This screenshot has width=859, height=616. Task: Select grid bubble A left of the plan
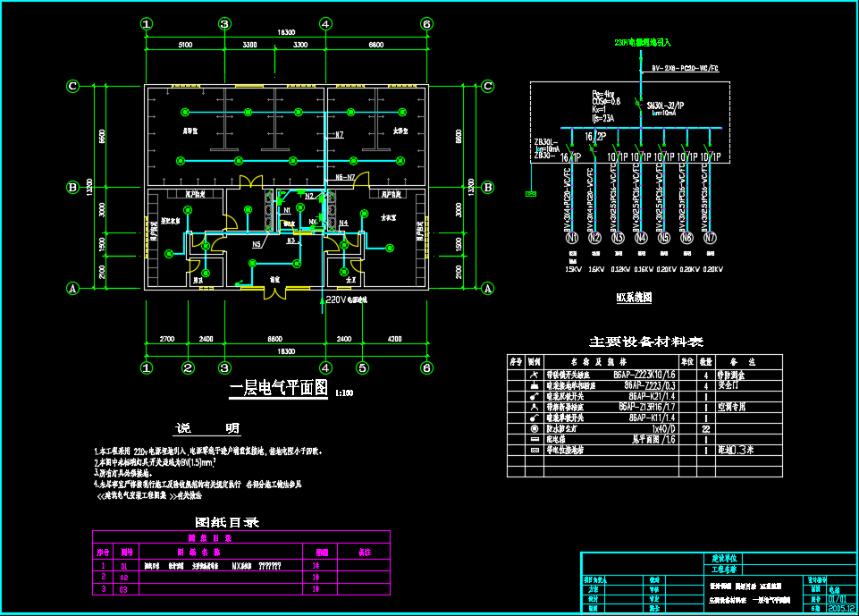coord(72,288)
